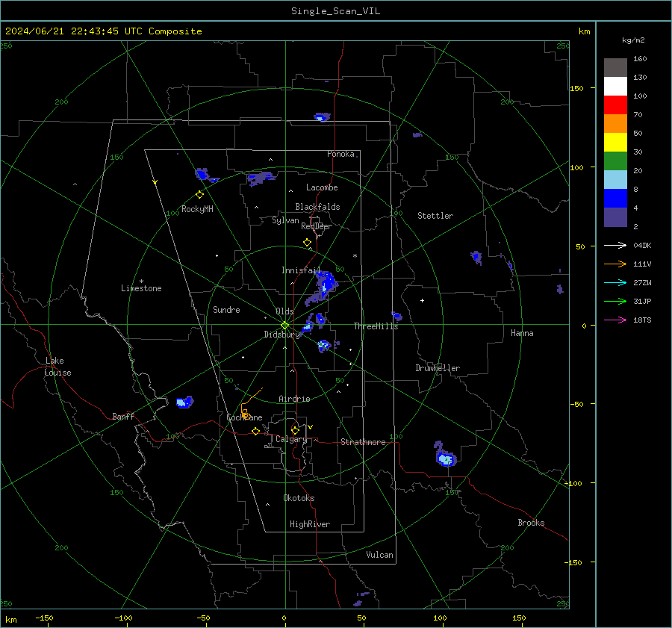Click the yellow diamond marker above Calgary label
This screenshot has height=628, width=672.
point(295,430)
